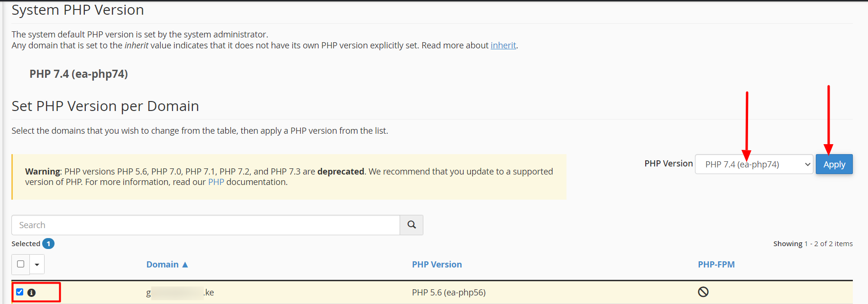Open the inherit documentation link
Screen dimensions: 868x304
click(503, 45)
